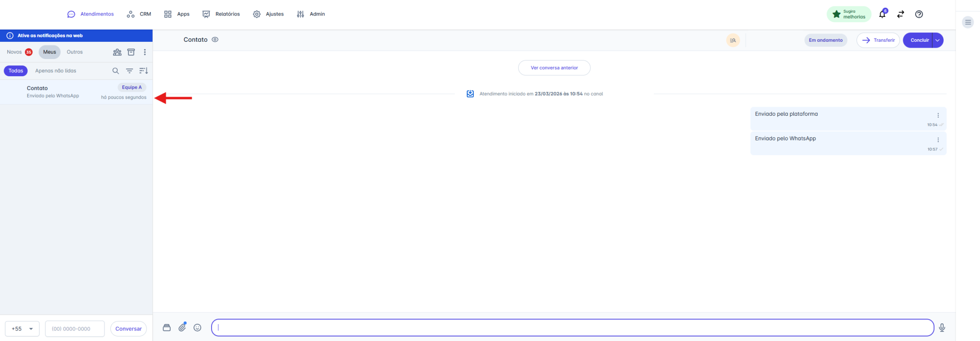980x341 pixels.
Task: Open the +55 country code dropdown
Action: [22, 329]
